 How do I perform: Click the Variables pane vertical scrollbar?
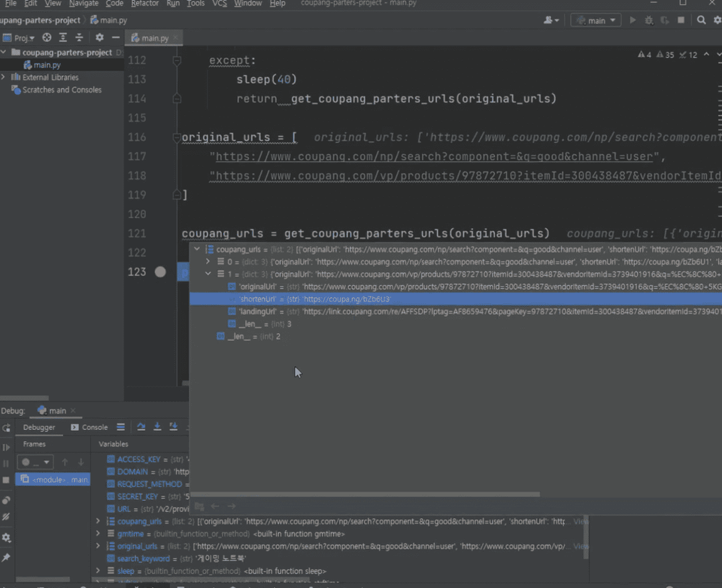[x=586, y=537]
